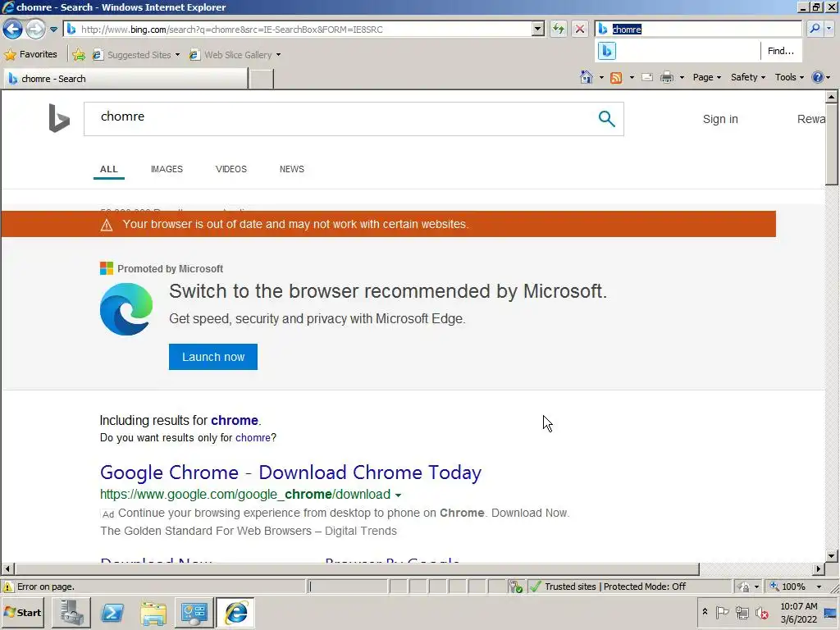
Task: Click the volume muted speaker tray icon
Action: click(x=761, y=612)
